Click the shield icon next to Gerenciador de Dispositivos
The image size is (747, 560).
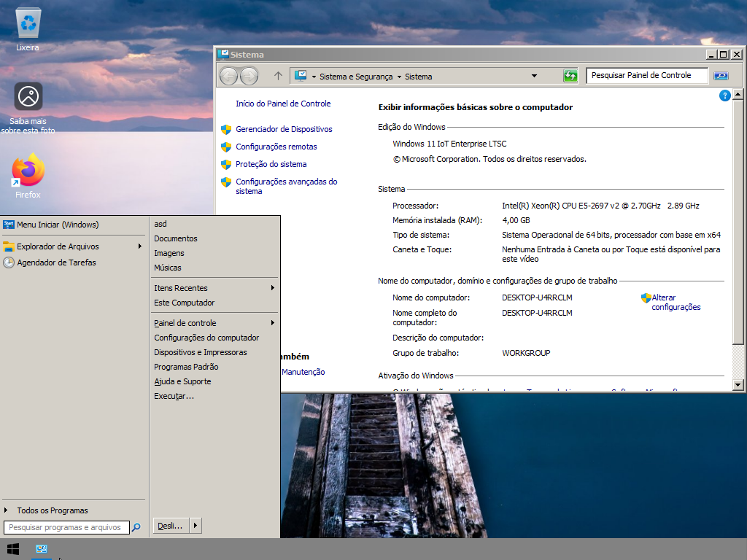[226, 129]
